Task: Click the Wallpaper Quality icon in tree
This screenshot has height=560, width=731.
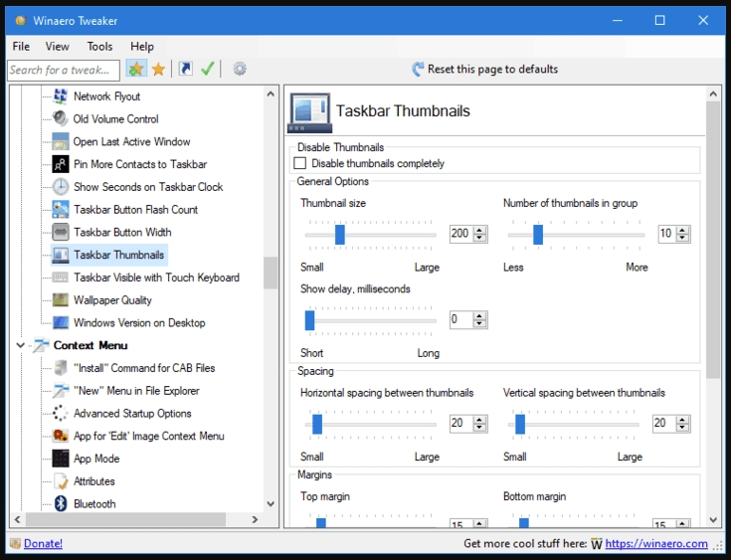Action: (x=61, y=300)
